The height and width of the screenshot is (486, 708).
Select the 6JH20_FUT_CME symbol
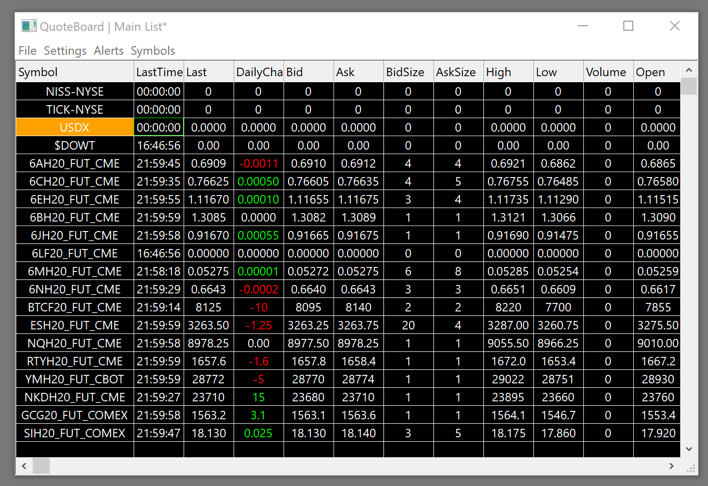pos(75,235)
